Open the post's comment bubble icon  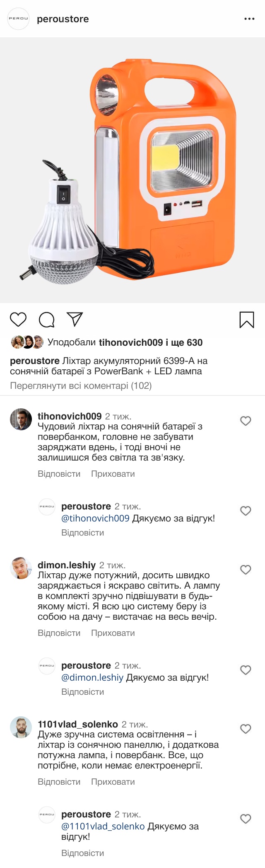(x=46, y=320)
